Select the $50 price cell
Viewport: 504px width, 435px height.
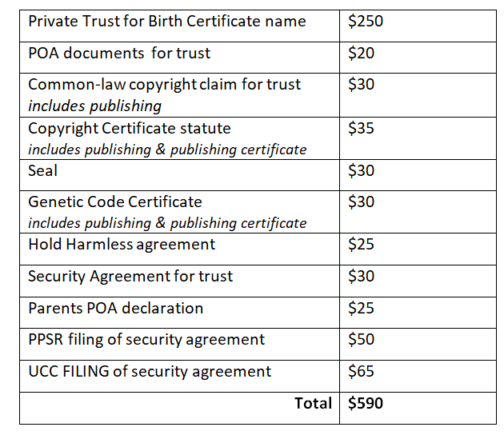click(x=362, y=339)
